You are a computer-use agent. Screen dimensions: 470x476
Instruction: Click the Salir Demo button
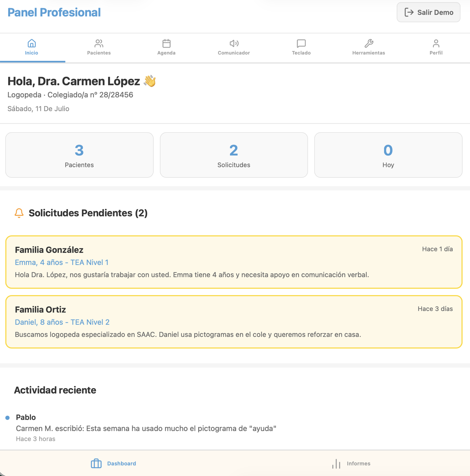[x=429, y=13]
